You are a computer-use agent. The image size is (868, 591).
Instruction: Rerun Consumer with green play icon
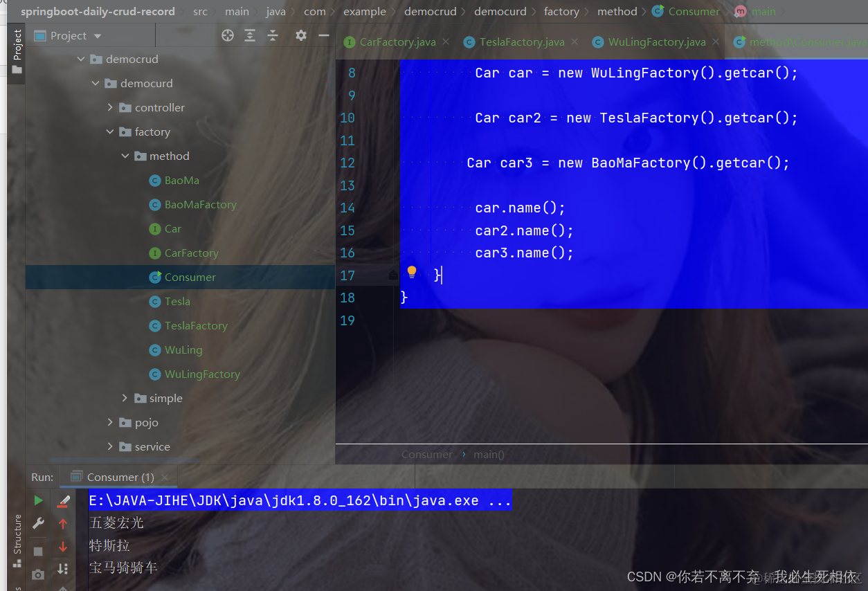point(38,500)
